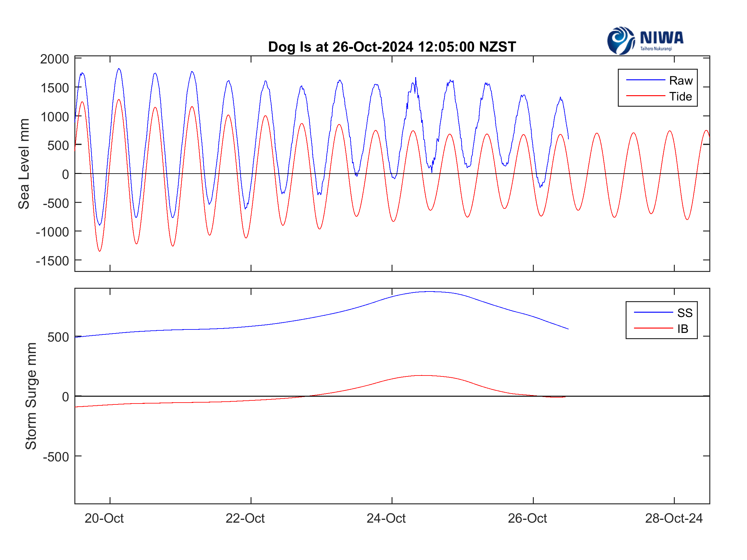Click the '2000' sea level tick label
Viewport: 747px width, 560px height.
point(54,59)
